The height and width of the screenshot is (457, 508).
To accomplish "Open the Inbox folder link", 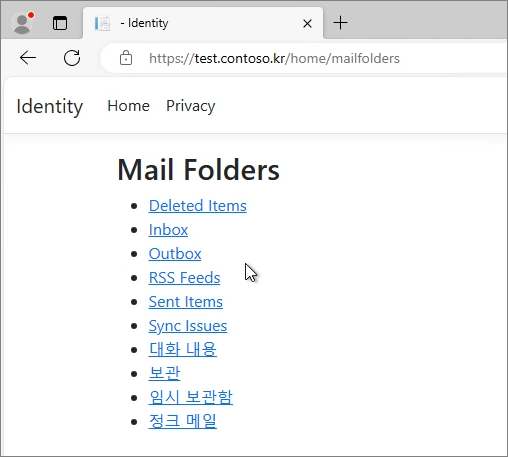I will click(168, 230).
